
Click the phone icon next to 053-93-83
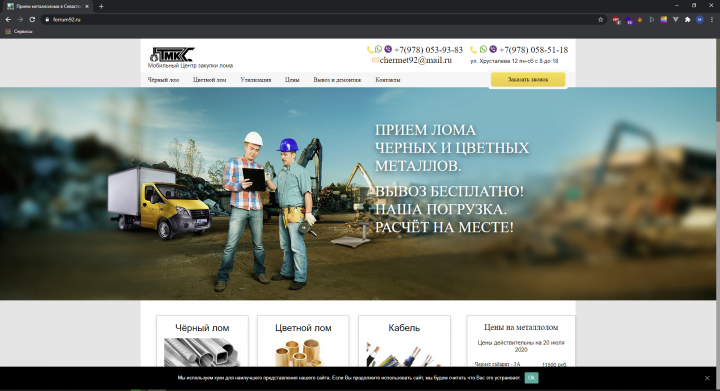370,50
